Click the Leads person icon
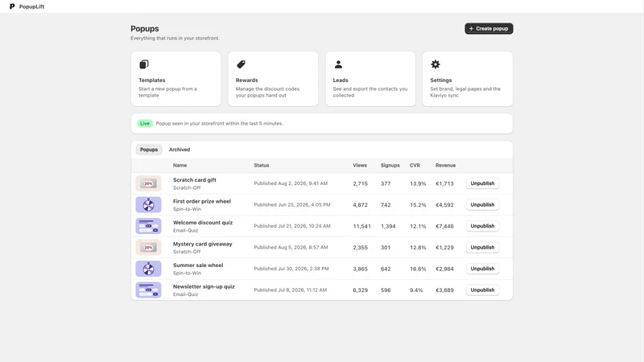Image resolution: width=644 pixels, height=362 pixels. tap(338, 64)
